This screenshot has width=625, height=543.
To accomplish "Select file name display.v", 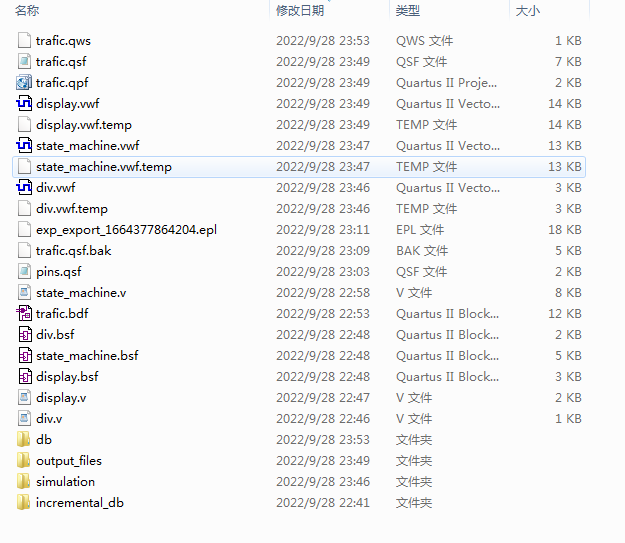I will 61,397.
